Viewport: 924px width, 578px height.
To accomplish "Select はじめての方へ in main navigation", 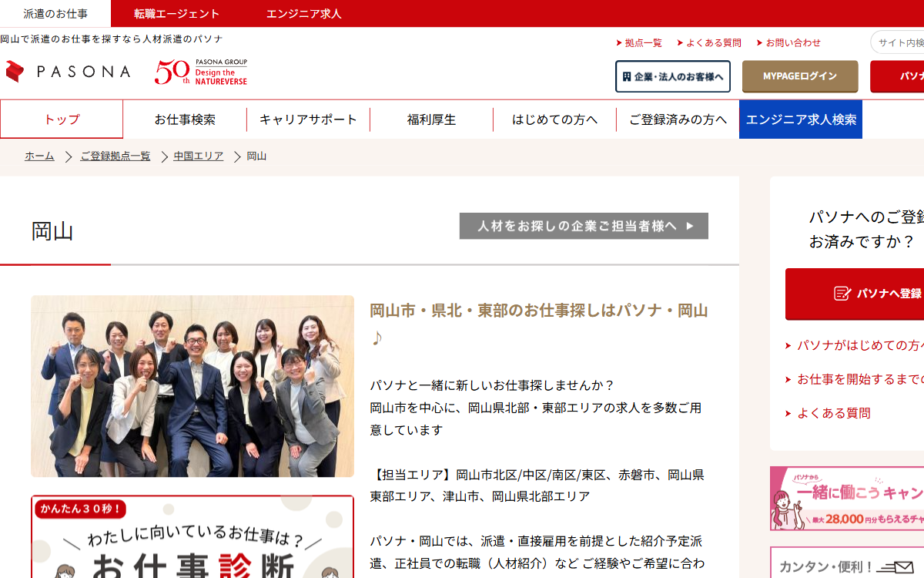I will 554,119.
